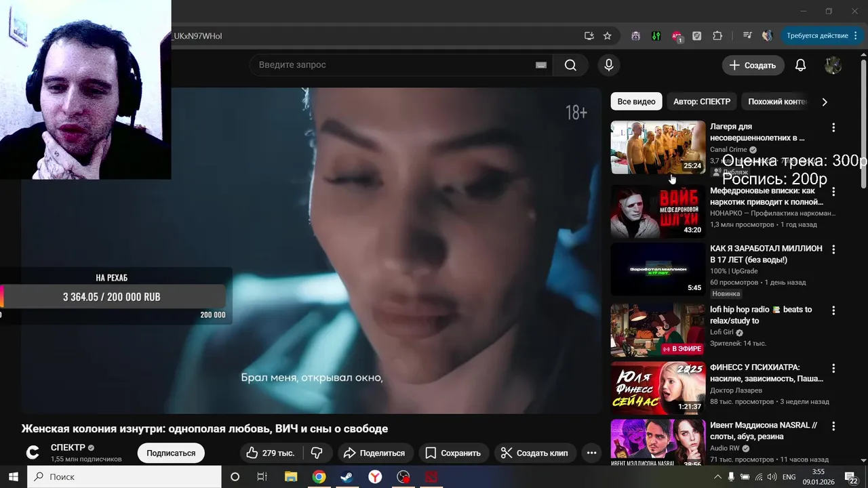Click the install app icon in the address bar
The image size is (868, 488).
pos(589,36)
